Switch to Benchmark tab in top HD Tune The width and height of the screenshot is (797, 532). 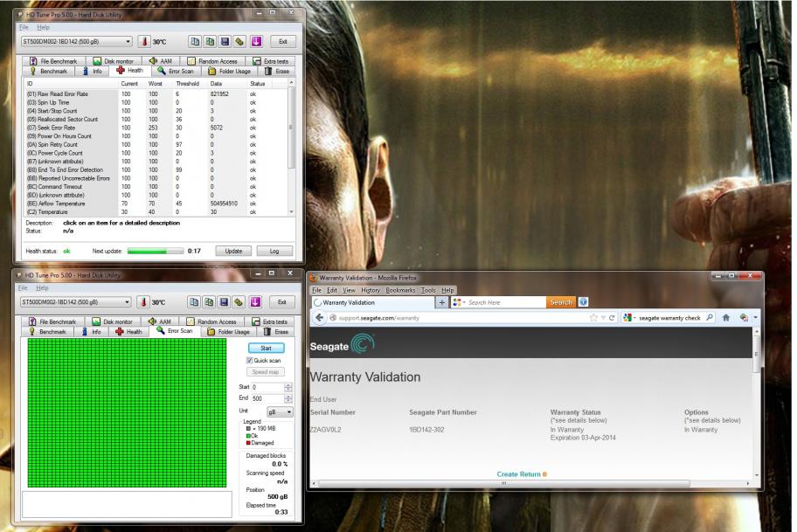tap(49, 71)
